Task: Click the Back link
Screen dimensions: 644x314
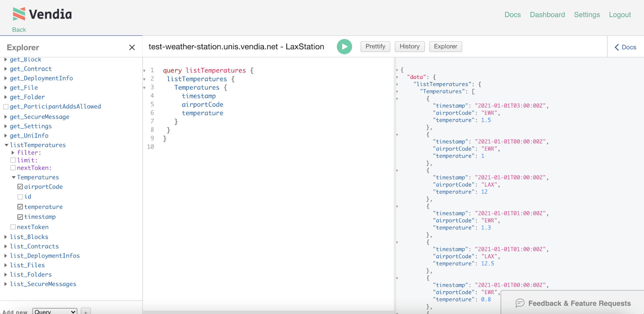Action: coord(19,30)
